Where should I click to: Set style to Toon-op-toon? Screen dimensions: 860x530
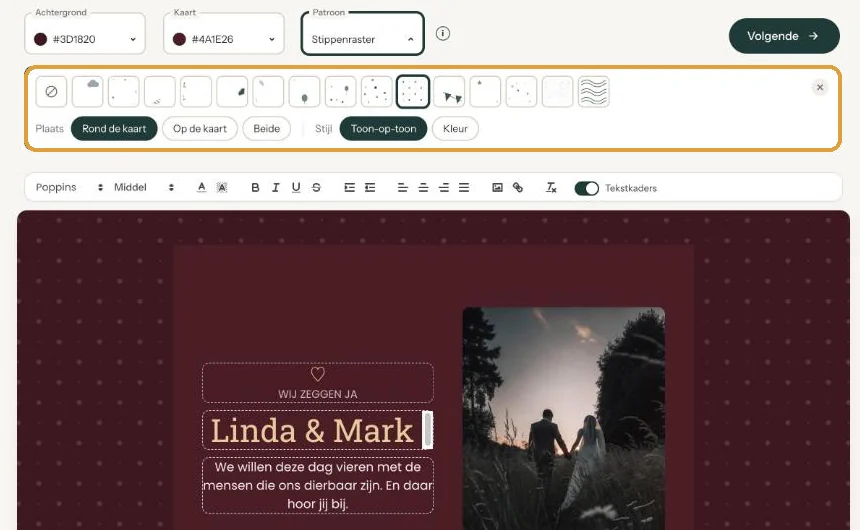pyautogui.click(x=383, y=129)
